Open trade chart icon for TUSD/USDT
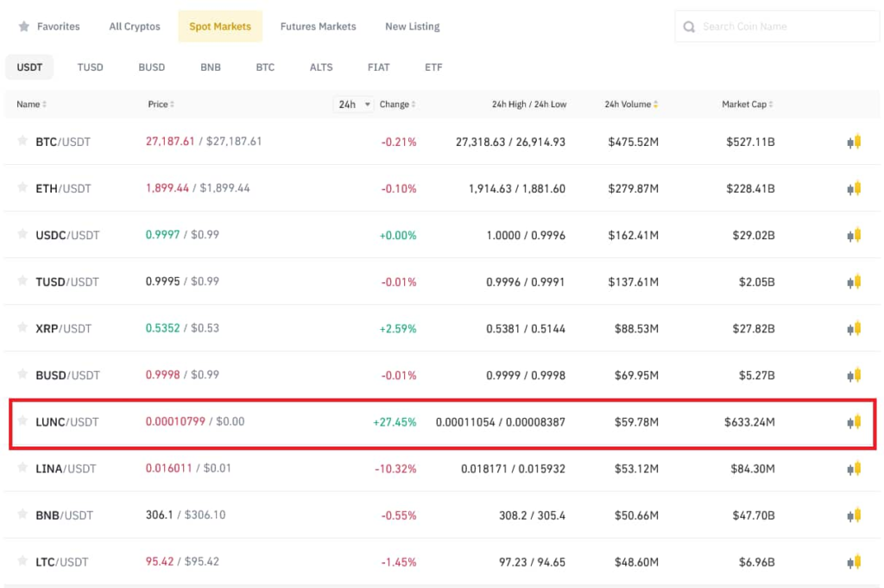The image size is (884, 588). pos(854,281)
